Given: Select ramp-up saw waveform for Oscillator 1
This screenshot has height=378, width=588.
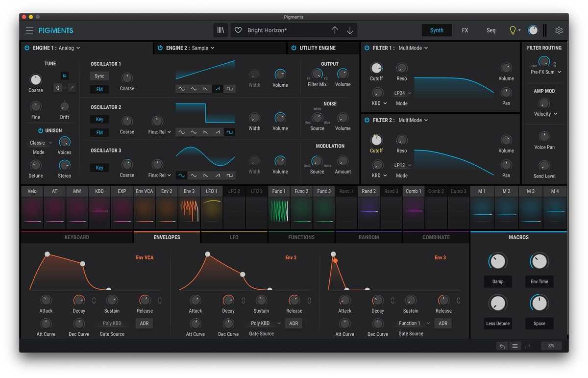Looking at the screenshot, I should 218,89.
